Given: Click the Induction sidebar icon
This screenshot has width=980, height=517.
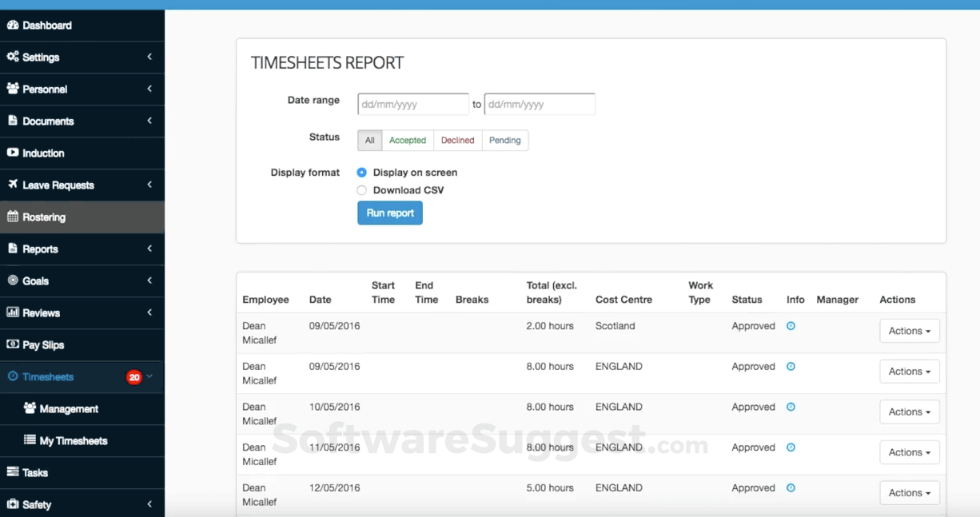Looking at the screenshot, I should coord(12,153).
